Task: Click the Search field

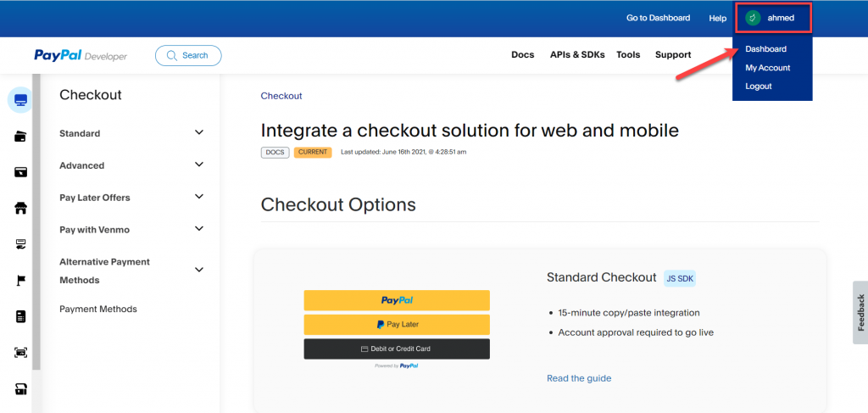Action: tap(188, 55)
